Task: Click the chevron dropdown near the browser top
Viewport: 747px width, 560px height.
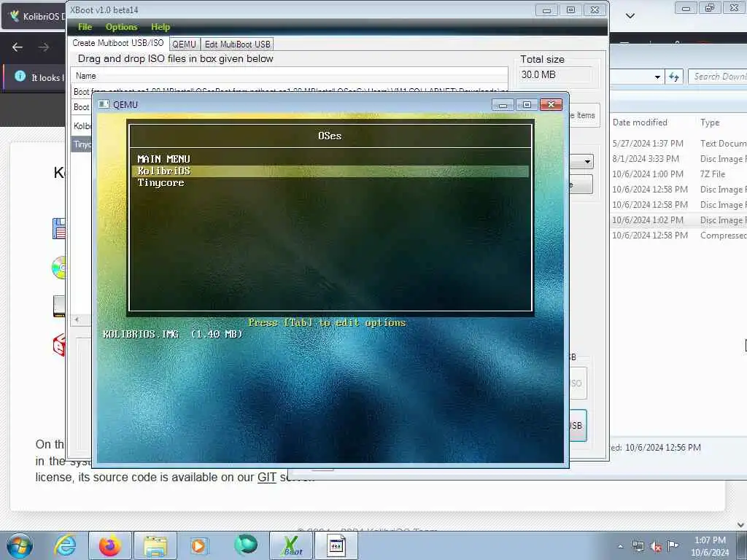Action: 630,16
